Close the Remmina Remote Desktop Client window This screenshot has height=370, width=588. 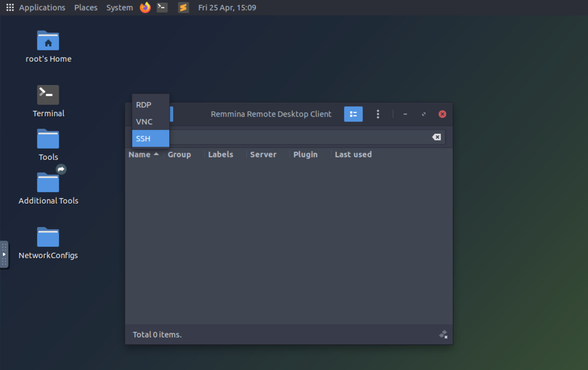pyautogui.click(x=442, y=114)
